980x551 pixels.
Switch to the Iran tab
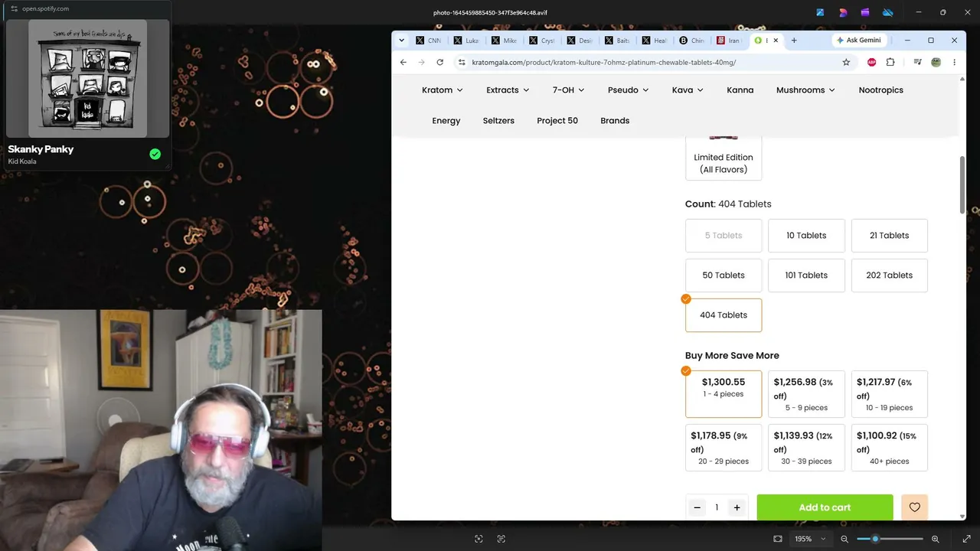click(730, 41)
